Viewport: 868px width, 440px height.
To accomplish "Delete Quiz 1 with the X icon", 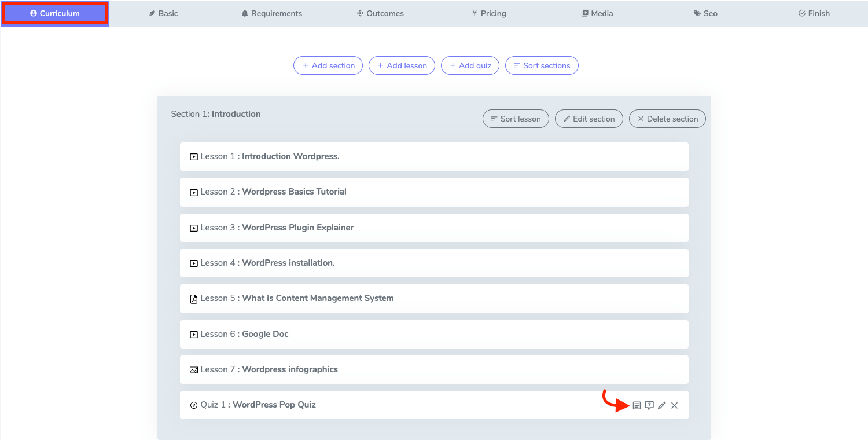I will [x=675, y=405].
